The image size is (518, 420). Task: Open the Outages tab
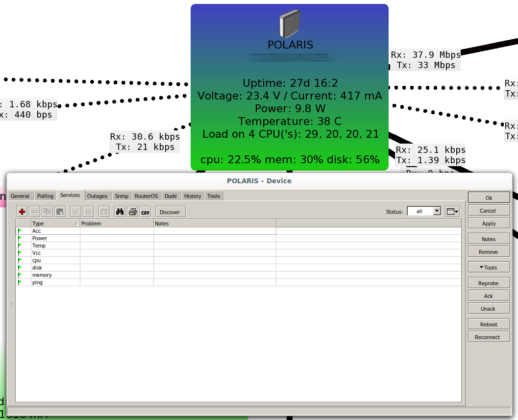[97, 196]
